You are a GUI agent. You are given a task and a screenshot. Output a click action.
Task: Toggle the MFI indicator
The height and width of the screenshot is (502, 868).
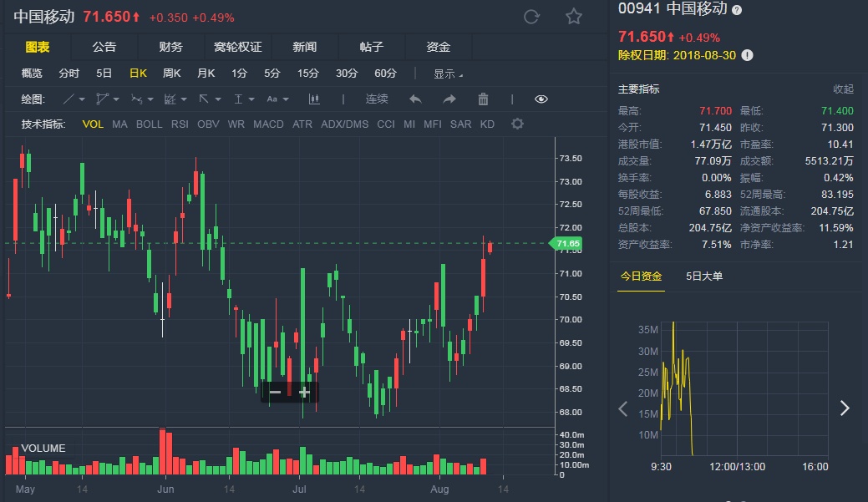point(433,124)
